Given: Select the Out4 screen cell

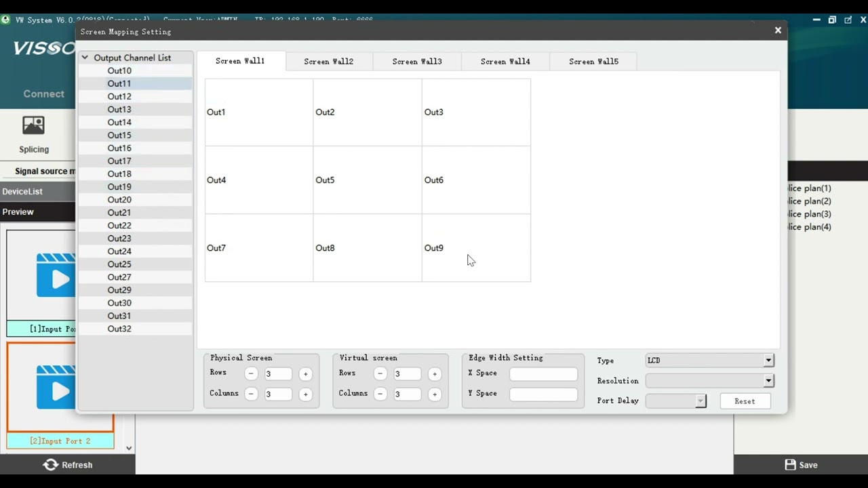Looking at the screenshot, I should (x=259, y=180).
